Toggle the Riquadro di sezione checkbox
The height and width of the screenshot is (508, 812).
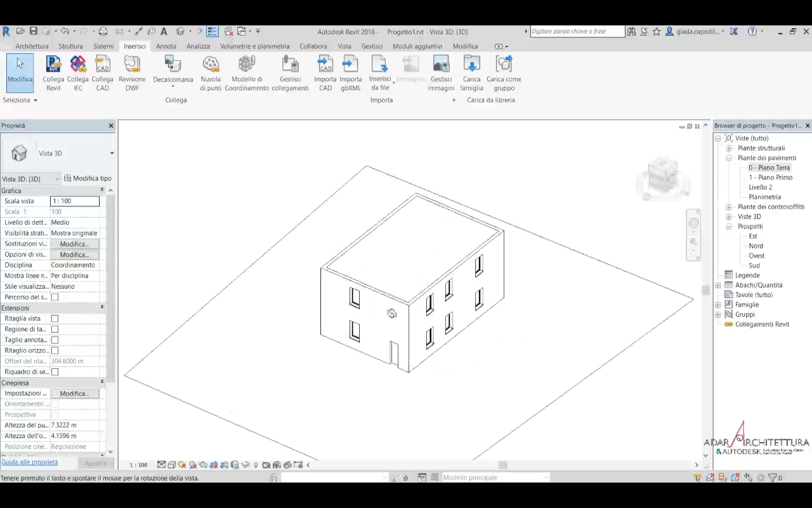pyautogui.click(x=55, y=372)
